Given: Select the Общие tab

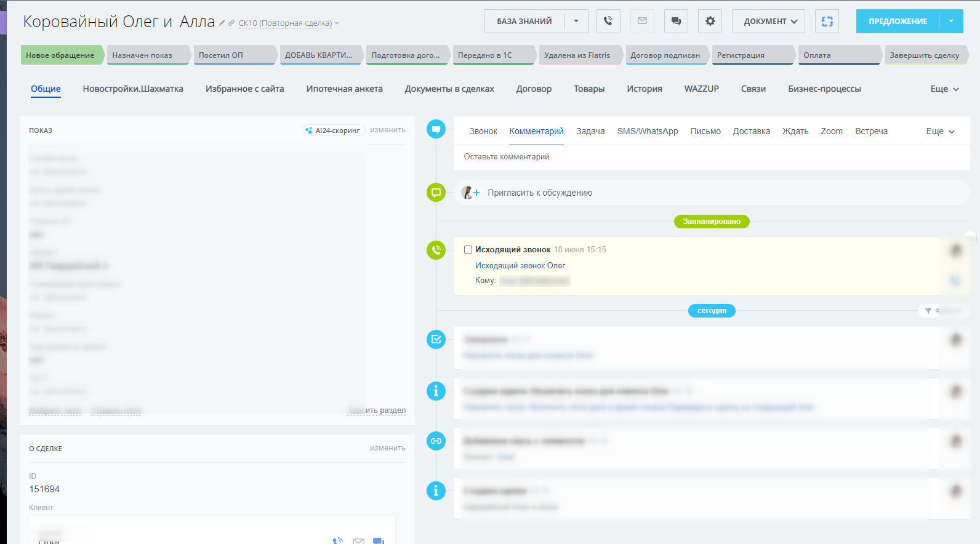Looking at the screenshot, I should tap(46, 89).
